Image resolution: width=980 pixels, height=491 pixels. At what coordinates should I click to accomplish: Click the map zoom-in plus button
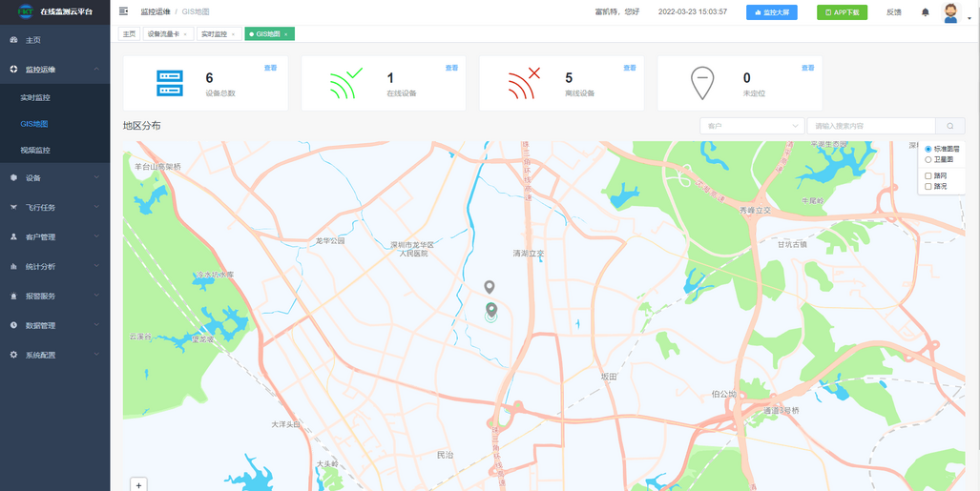[139, 484]
